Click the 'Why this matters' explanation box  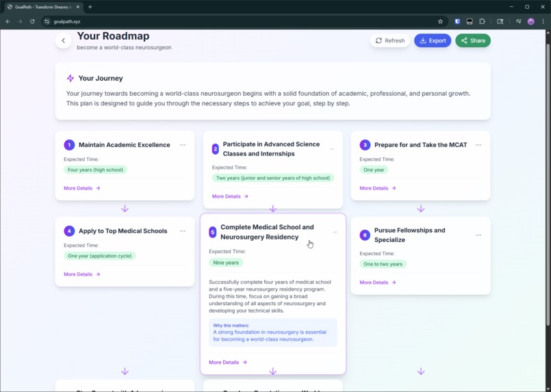pyautogui.click(x=272, y=332)
